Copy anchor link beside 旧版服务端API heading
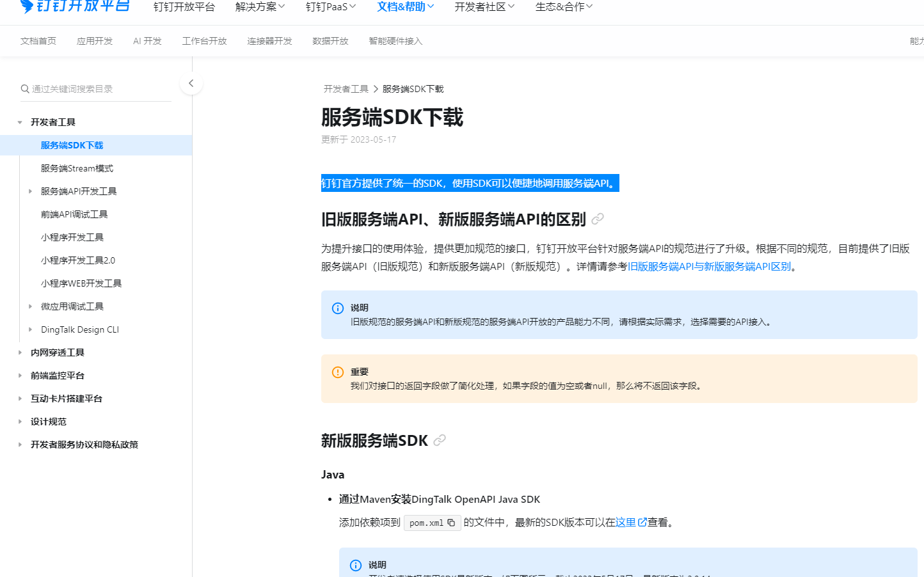 pos(598,219)
